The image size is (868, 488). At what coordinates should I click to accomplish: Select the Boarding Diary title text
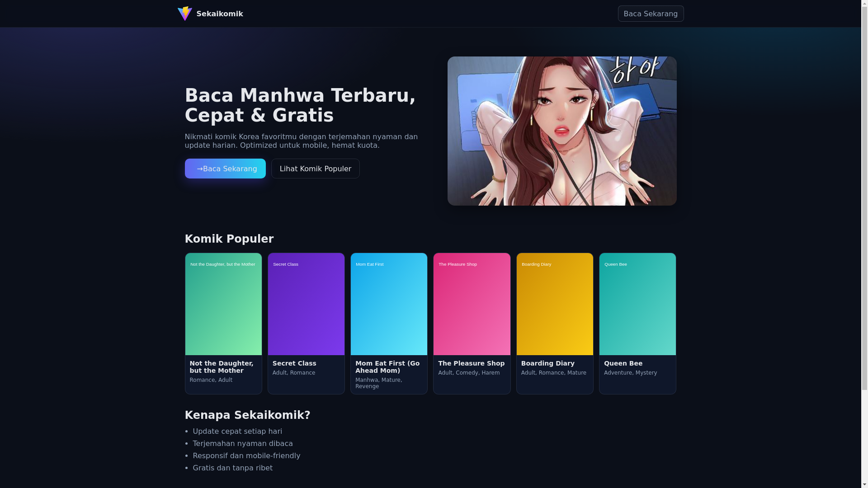click(547, 363)
